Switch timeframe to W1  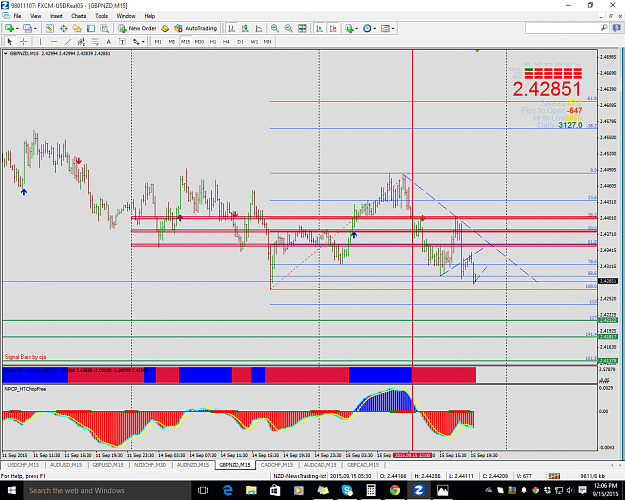tap(254, 41)
